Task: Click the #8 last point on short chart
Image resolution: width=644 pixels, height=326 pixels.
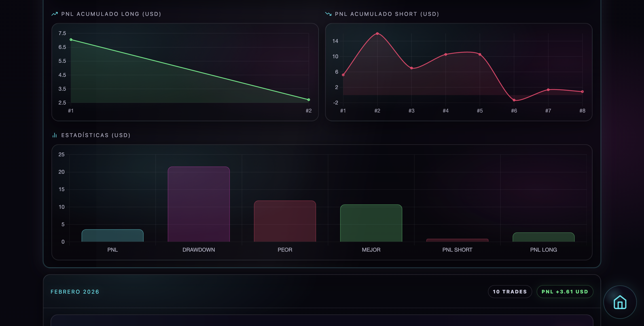Action: (582, 92)
